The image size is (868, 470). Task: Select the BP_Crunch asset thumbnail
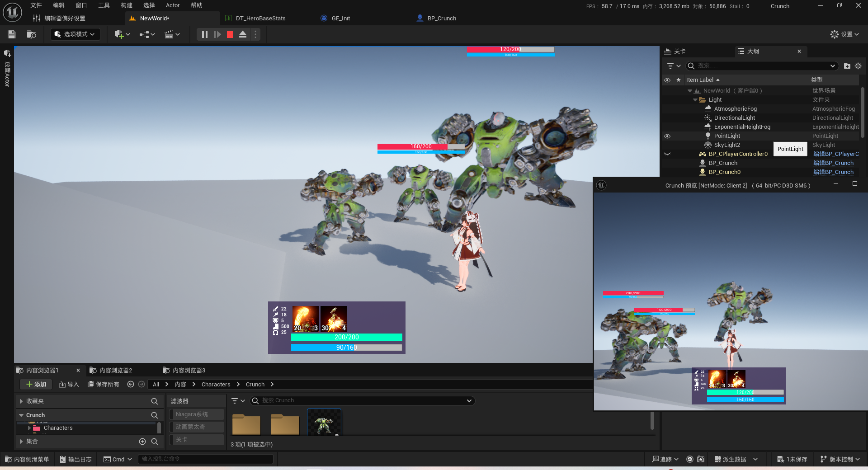click(324, 423)
